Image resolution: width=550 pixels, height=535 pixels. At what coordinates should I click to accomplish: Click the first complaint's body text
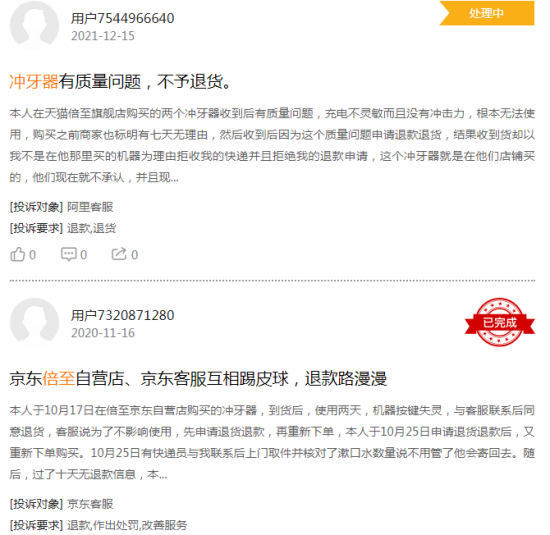click(272, 145)
